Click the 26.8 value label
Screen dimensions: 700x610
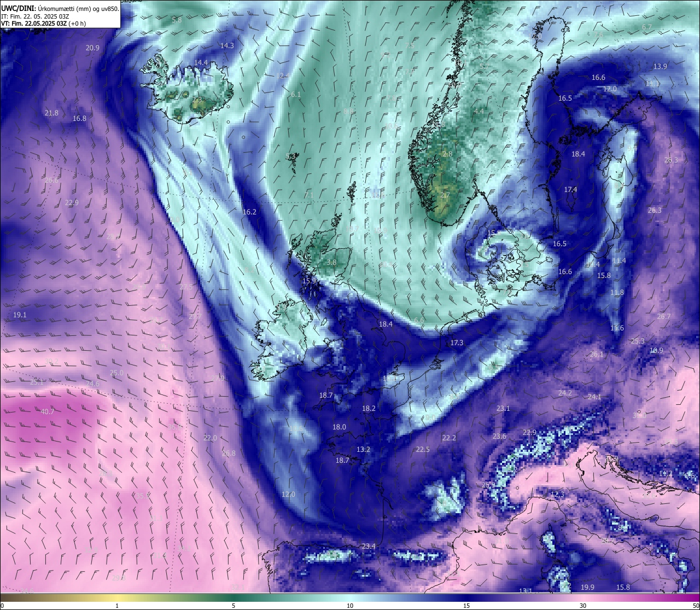(x=229, y=454)
